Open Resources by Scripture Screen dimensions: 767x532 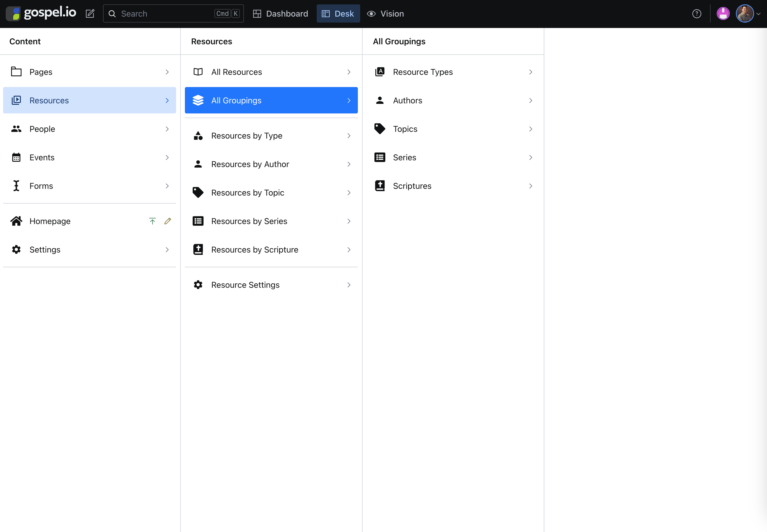[x=271, y=249]
